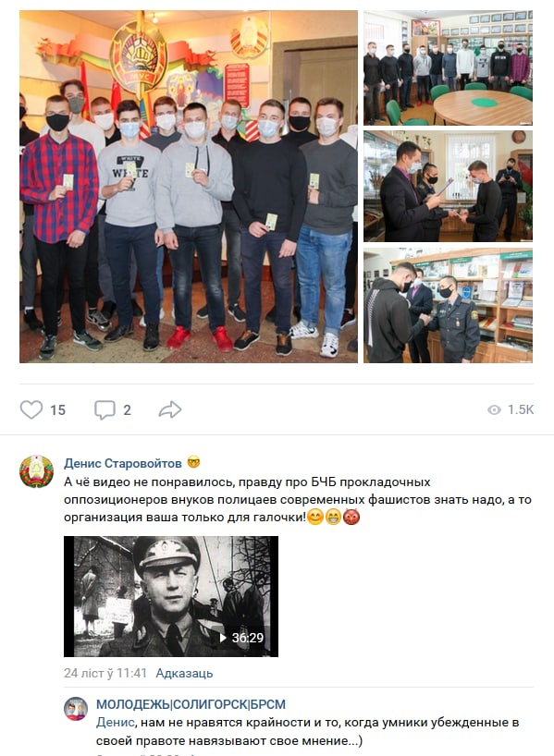Viewport: 554px width, 756px height.
Task: Open Денис Старовойтов's avatar
Action: (x=37, y=471)
